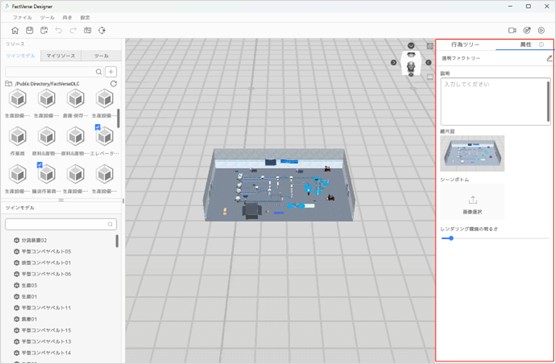Click the factory model in the 3D viewport
Image resolution: width=556 pixels, height=364 pixels.
pyautogui.click(x=279, y=185)
